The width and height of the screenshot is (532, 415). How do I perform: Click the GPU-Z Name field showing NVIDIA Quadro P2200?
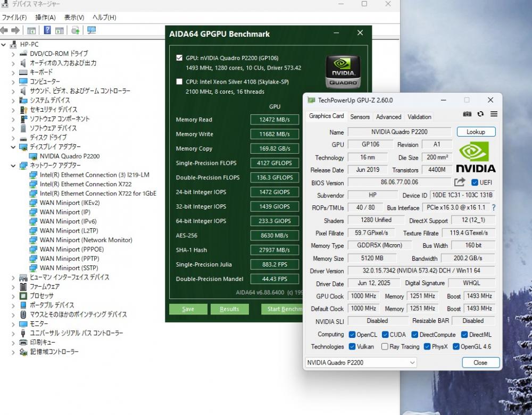pos(400,131)
